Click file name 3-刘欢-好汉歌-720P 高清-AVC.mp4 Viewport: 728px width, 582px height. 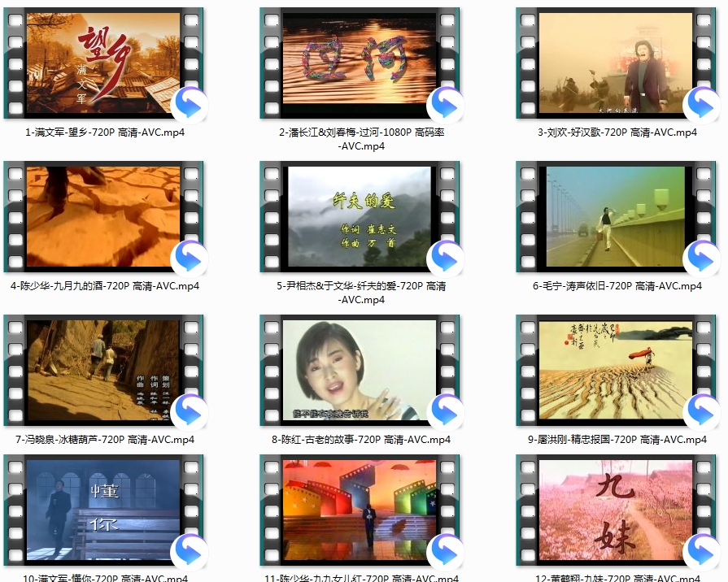[x=617, y=132]
